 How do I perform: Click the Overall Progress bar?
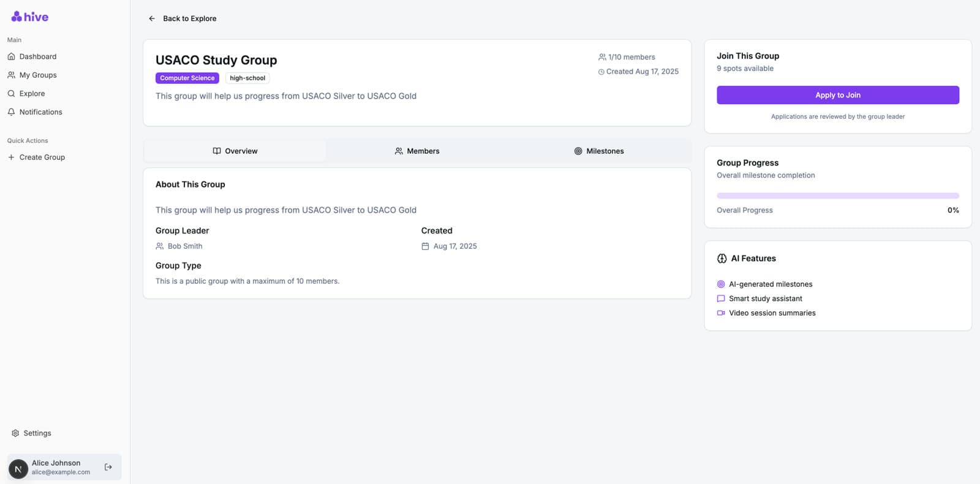coord(838,196)
